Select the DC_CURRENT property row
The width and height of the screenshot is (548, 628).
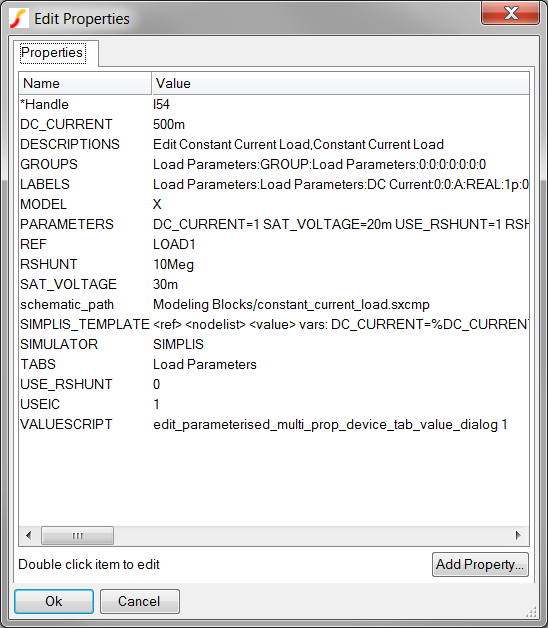coord(274,125)
